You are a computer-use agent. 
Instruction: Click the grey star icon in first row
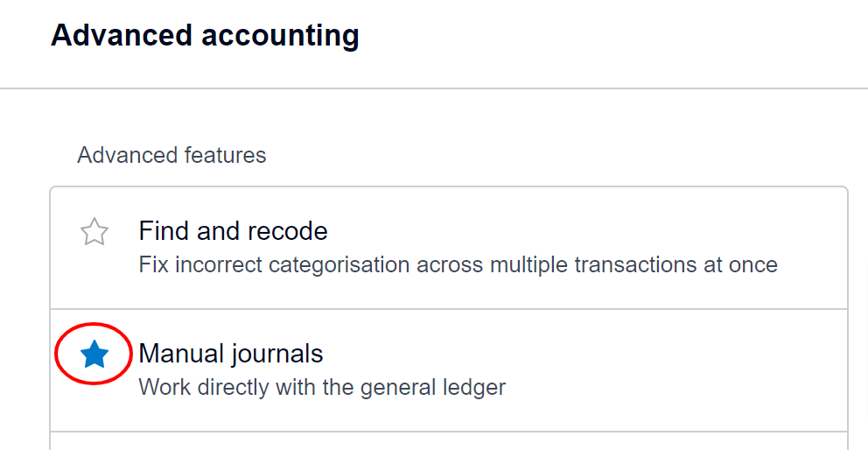94,232
